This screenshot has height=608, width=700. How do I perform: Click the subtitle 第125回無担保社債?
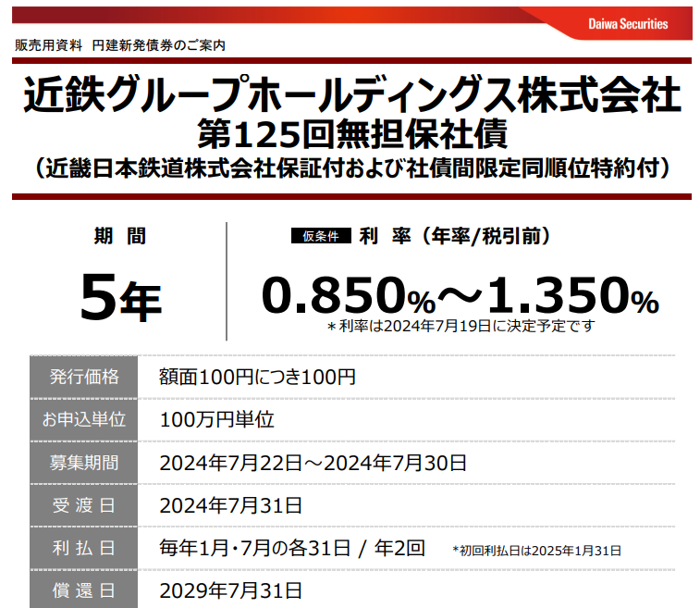point(352,133)
